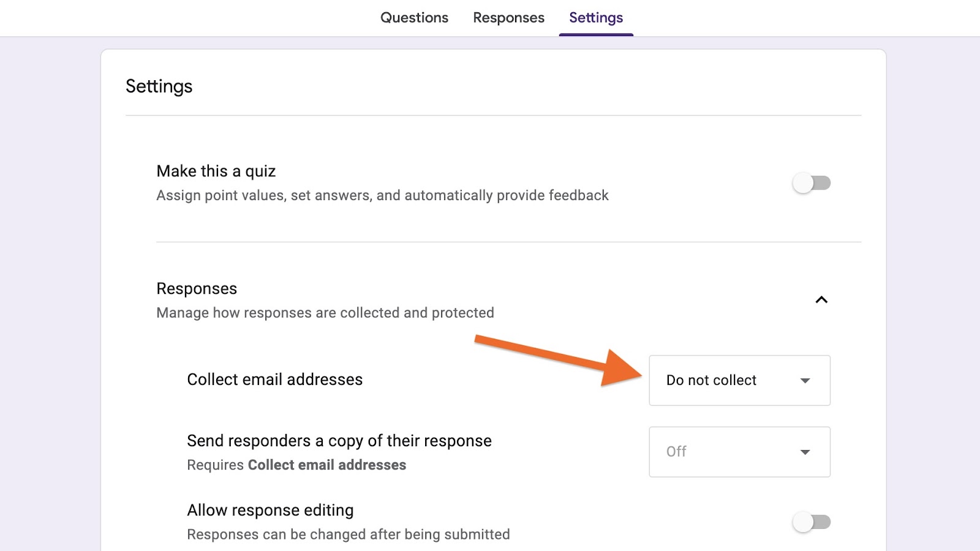Switch to the Responses tab

coord(508,18)
